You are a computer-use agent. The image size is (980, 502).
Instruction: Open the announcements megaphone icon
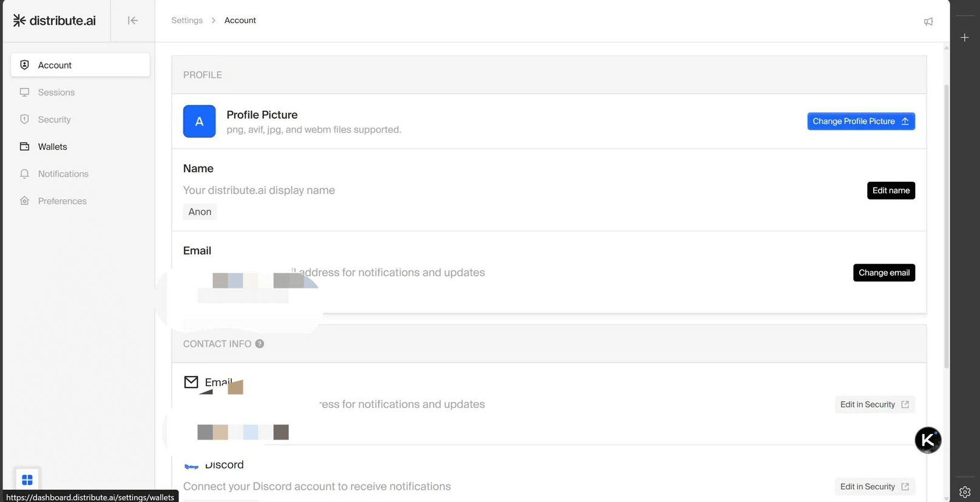coord(928,22)
